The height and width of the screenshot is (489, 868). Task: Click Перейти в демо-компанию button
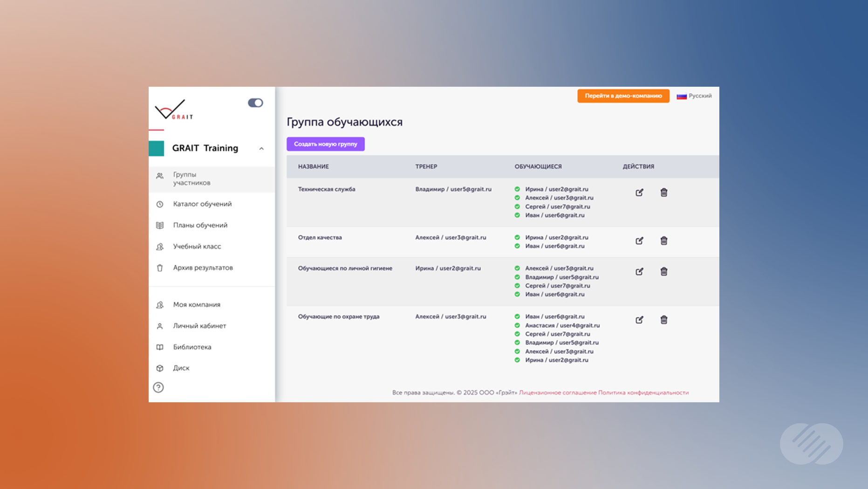point(623,96)
